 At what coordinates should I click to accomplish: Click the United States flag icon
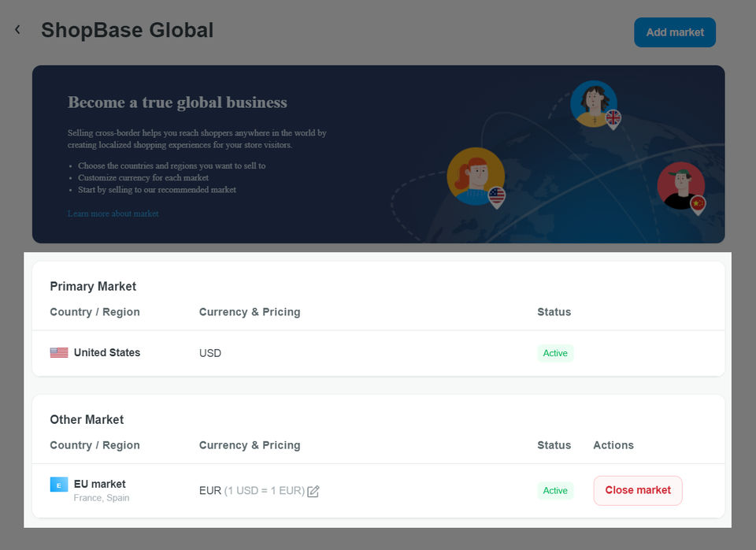point(59,353)
